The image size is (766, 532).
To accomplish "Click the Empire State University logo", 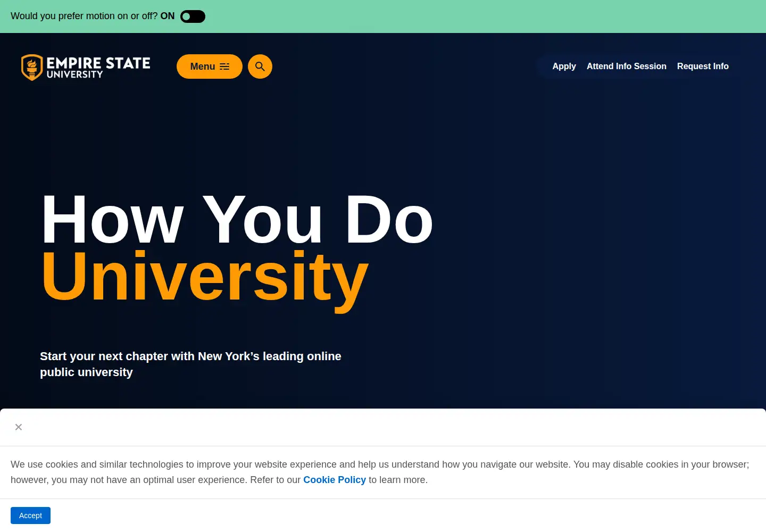I will (86, 68).
